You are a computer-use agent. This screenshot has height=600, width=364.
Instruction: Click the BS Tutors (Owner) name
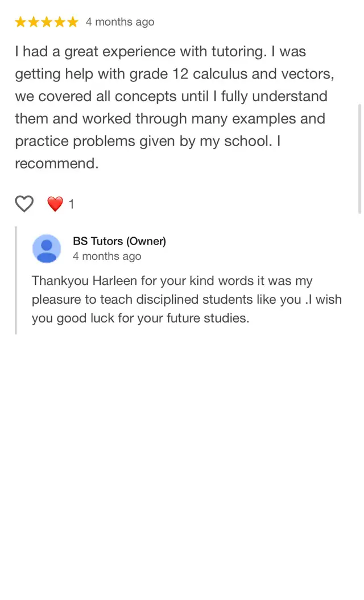119,241
